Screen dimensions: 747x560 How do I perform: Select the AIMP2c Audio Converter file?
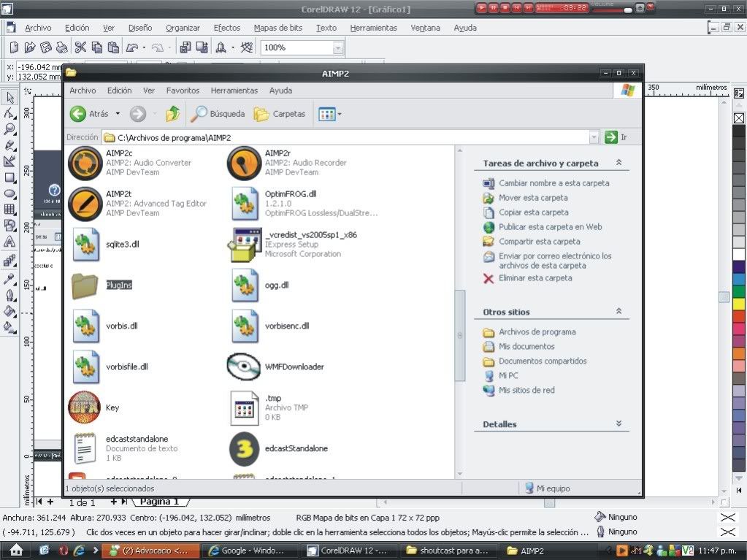point(130,163)
